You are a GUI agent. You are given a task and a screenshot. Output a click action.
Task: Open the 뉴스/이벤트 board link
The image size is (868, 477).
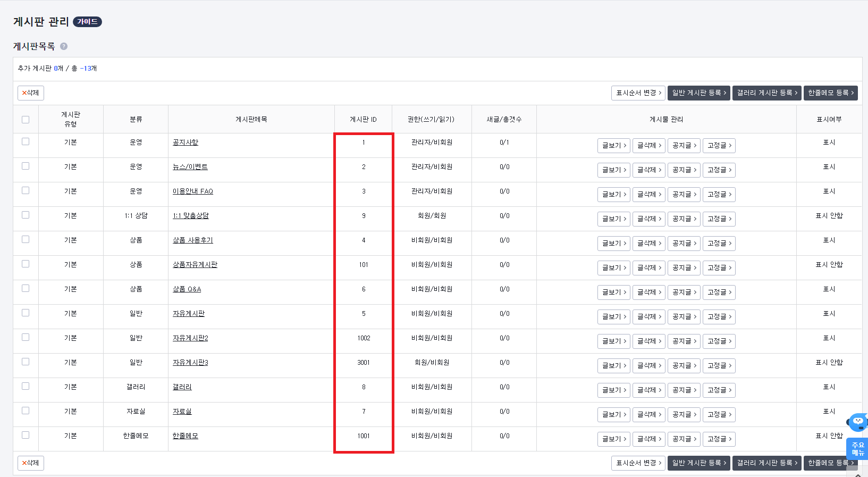tap(190, 167)
